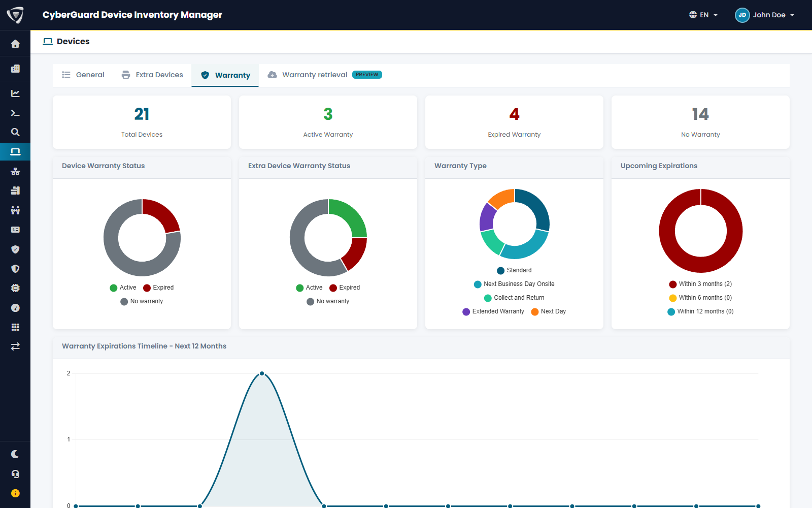Switch to the General tab
812x508 pixels.
tap(83, 75)
